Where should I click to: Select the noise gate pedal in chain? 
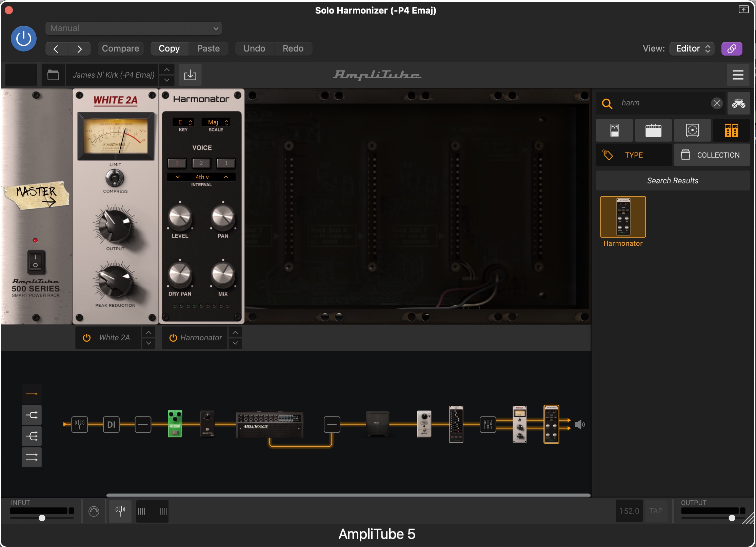point(424,424)
